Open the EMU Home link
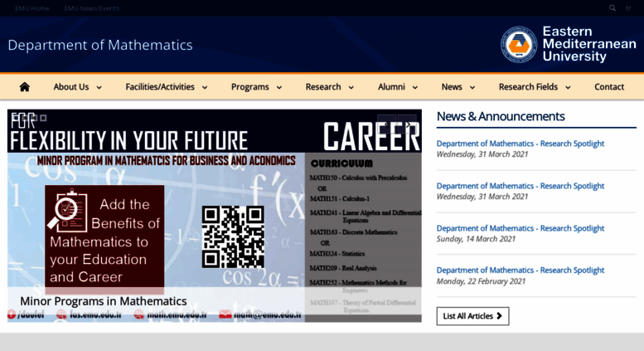This screenshot has width=644, height=351. pyautogui.click(x=32, y=8)
